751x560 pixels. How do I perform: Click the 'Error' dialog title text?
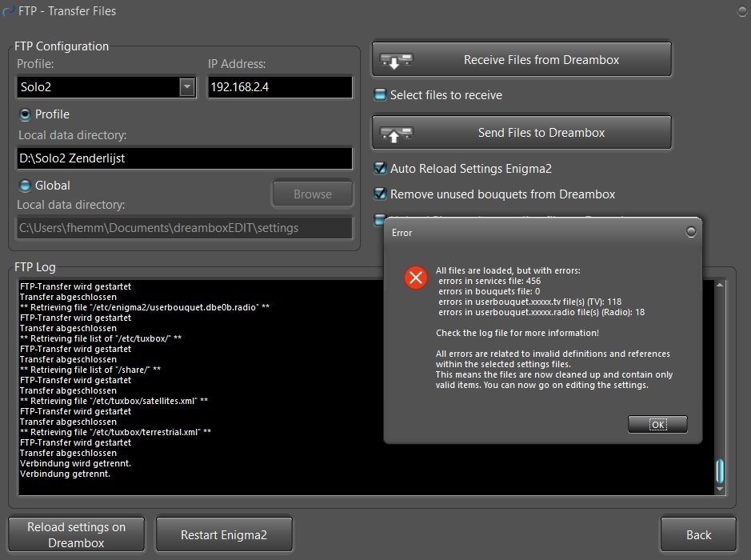[x=401, y=233]
